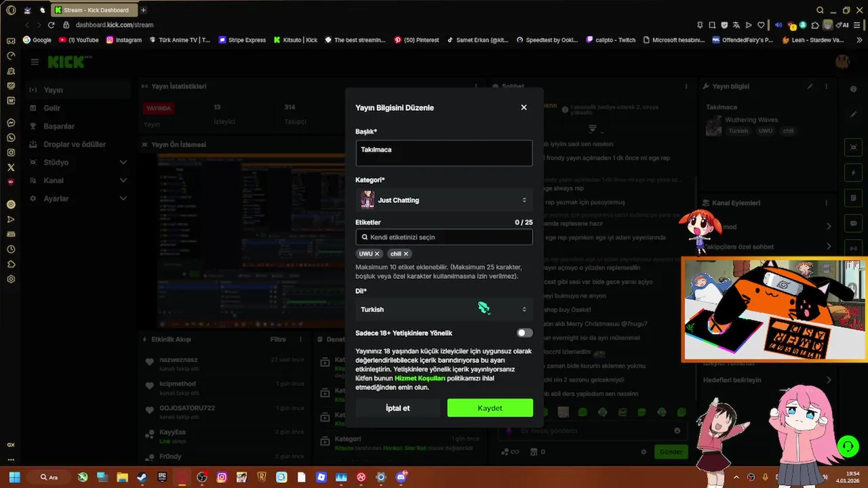The height and width of the screenshot is (488, 868).
Task: Open X (Twitter) in the Opera sidebar
Action: [x=11, y=167]
